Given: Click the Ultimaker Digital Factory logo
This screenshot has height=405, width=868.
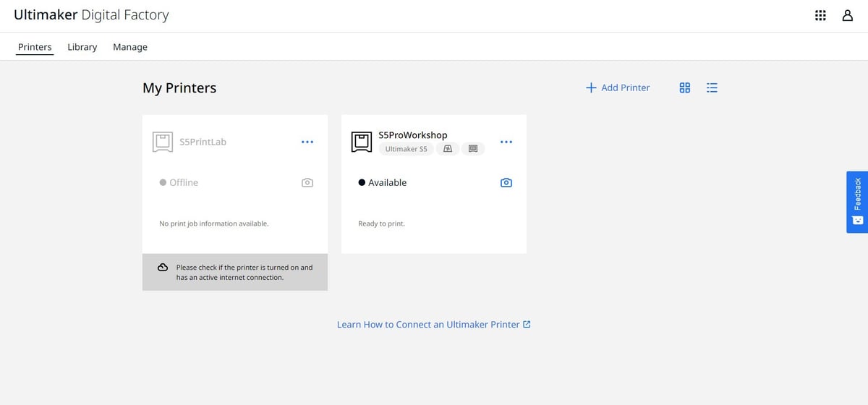Looking at the screenshot, I should tap(91, 15).
